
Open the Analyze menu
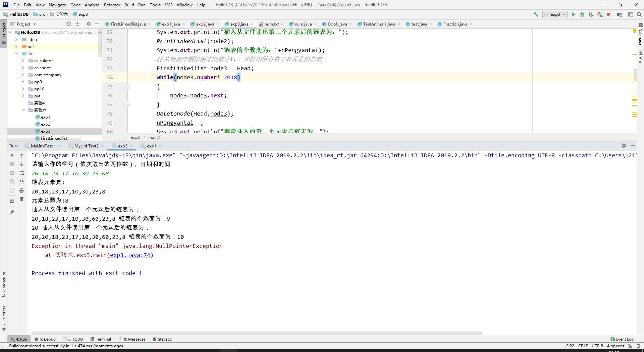92,5
